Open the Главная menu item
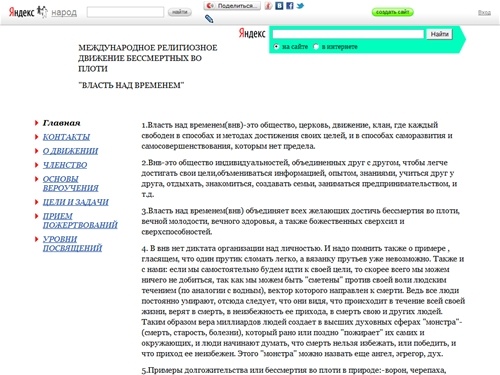Image resolution: width=500 pixels, height=375 pixels. click(x=62, y=123)
